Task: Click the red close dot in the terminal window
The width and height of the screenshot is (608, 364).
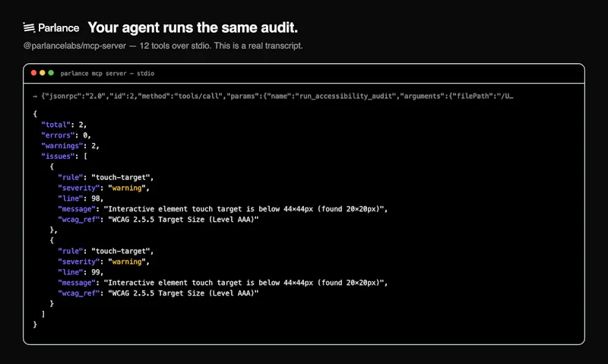Action: click(x=33, y=73)
